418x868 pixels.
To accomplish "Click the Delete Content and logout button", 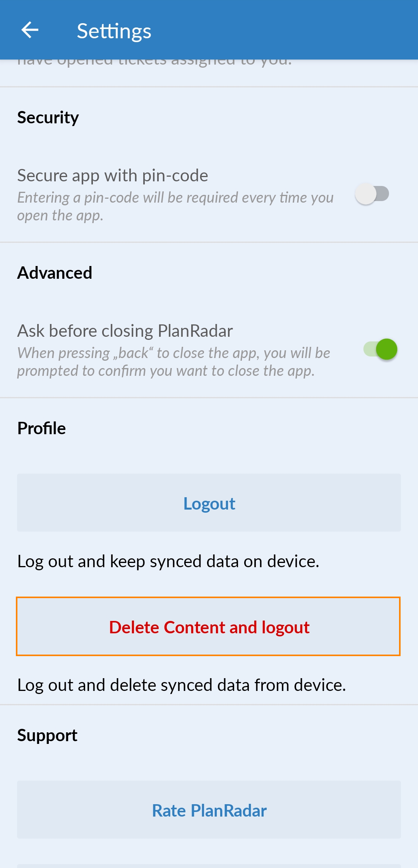I will point(208,626).
